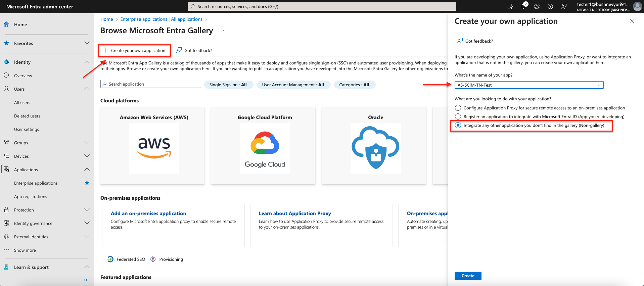Open Cloud Shell icon in top bar

[x=510, y=6]
